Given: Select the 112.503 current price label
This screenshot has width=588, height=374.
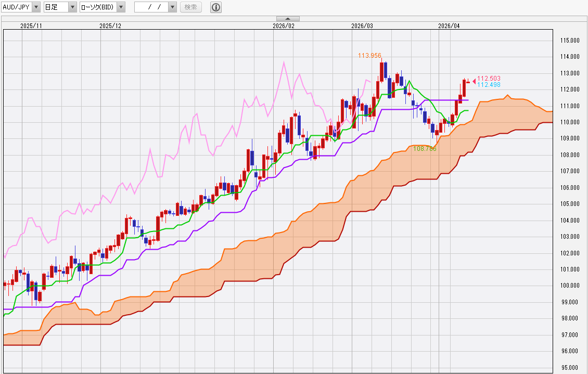Looking at the screenshot, I should (489, 79).
